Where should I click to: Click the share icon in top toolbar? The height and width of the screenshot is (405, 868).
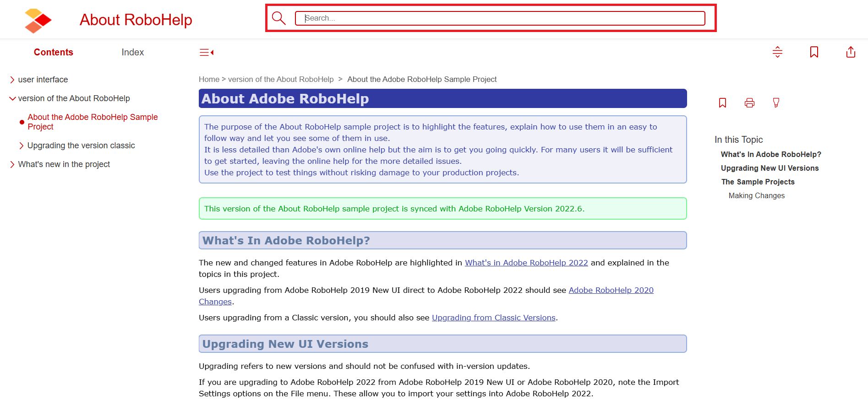click(x=851, y=52)
